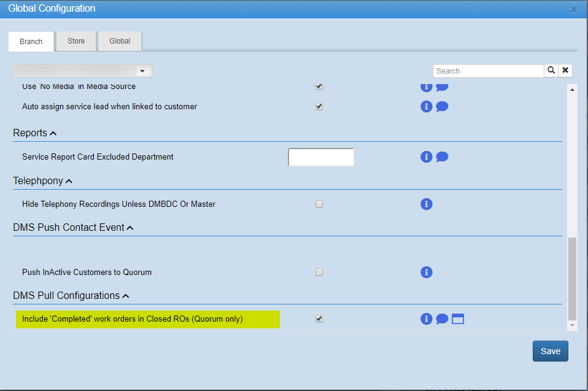Viewport: 588px width, 391px height.
Task: Uncheck Auto assign service lead checkbox
Action: tap(319, 106)
